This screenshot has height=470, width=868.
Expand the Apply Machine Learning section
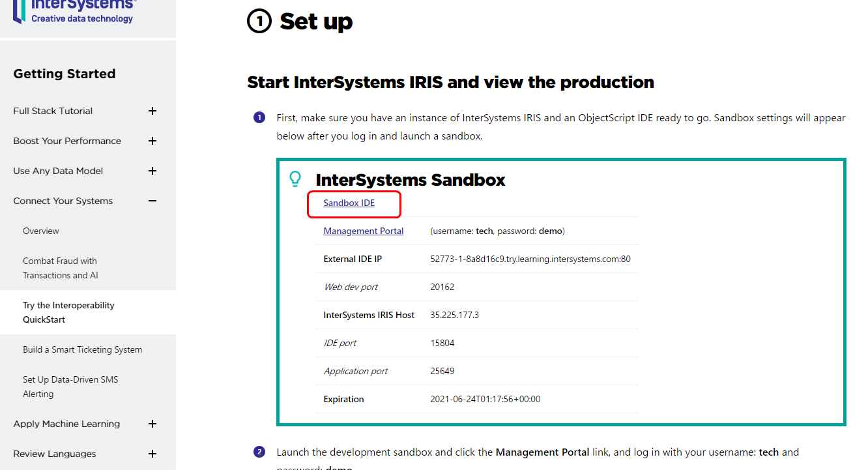pyautogui.click(x=152, y=424)
